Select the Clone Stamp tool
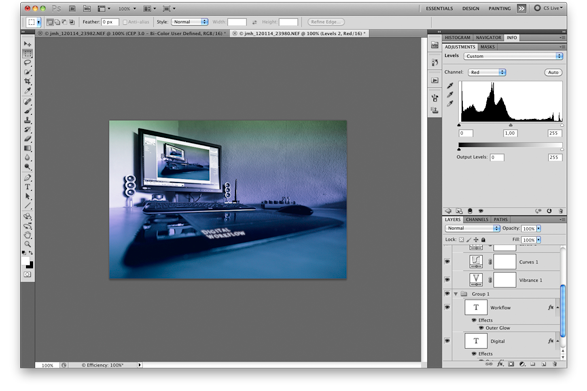 [27, 120]
